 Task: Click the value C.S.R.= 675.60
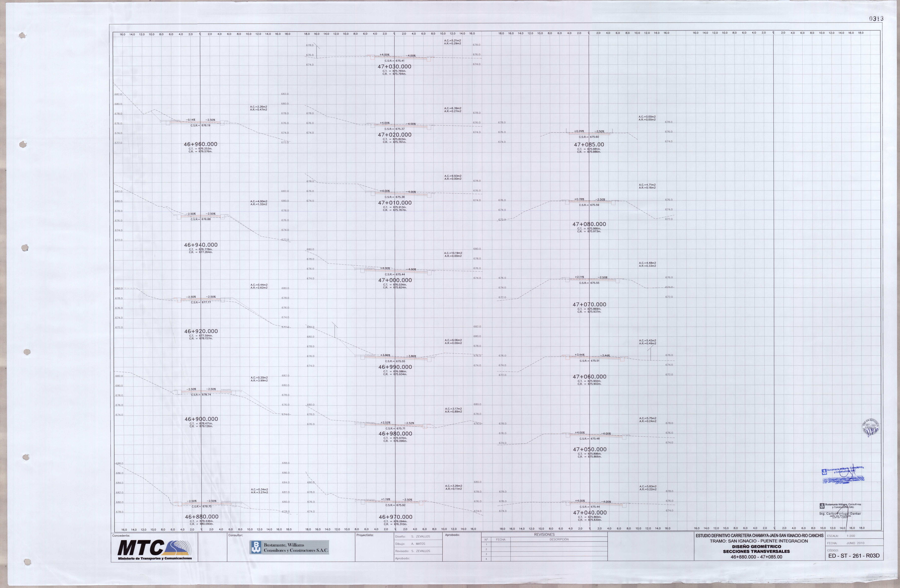coord(589,137)
